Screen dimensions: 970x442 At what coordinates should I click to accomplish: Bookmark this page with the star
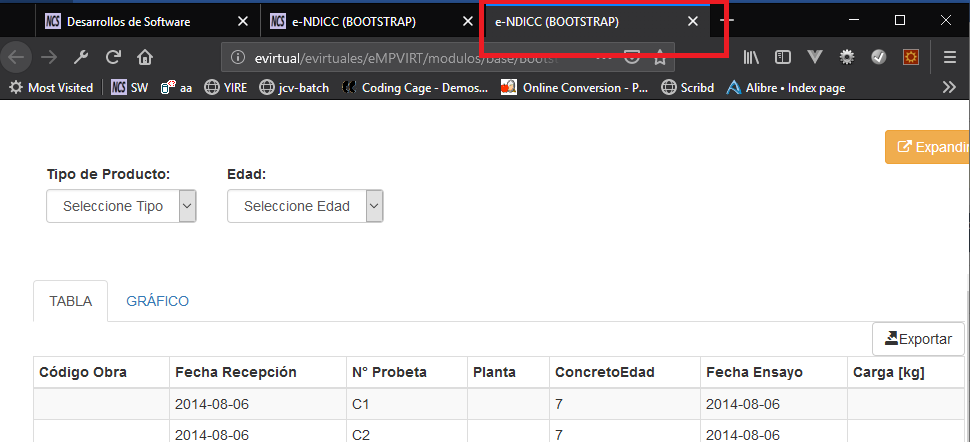click(660, 57)
